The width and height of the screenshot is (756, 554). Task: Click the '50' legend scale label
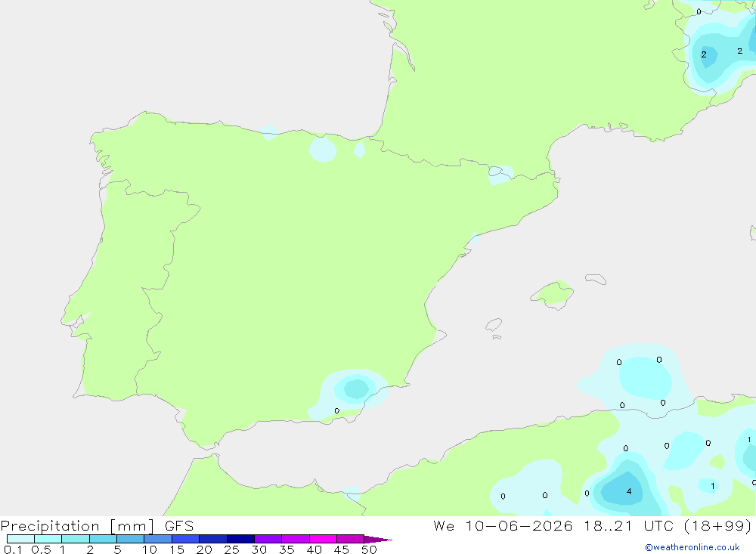370,549
